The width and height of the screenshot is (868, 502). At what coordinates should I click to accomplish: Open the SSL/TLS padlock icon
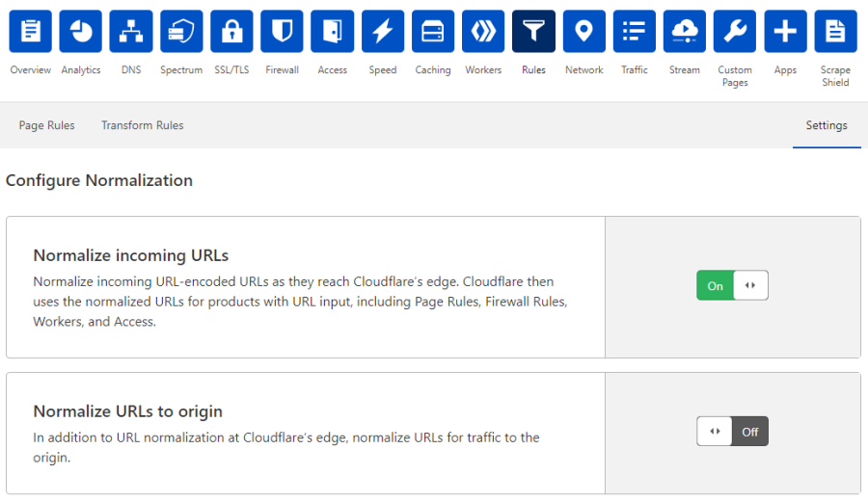(x=231, y=31)
